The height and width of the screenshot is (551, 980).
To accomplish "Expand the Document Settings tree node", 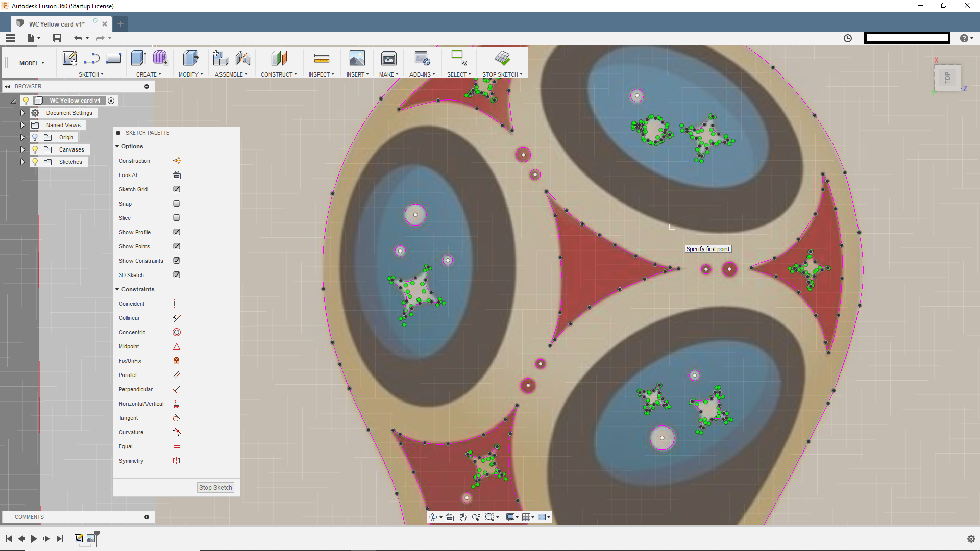I will coord(22,113).
